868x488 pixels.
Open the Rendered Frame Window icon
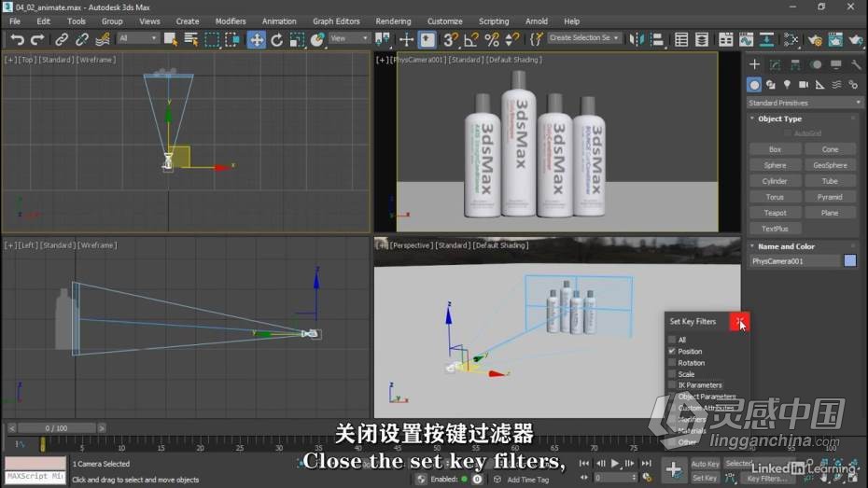coord(835,39)
